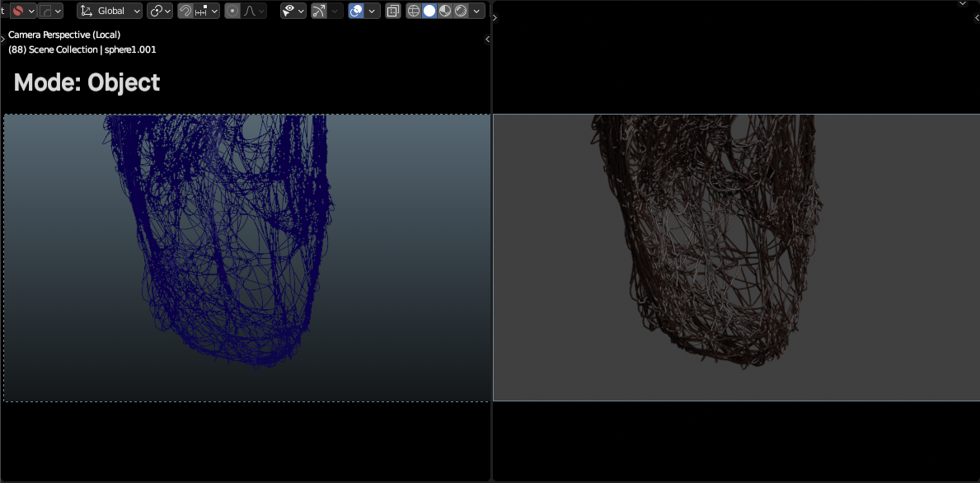This screenshot has height=483, width=980.
Task: Open the Global transform orientation dropdown
Action: [x=110, y=11]
